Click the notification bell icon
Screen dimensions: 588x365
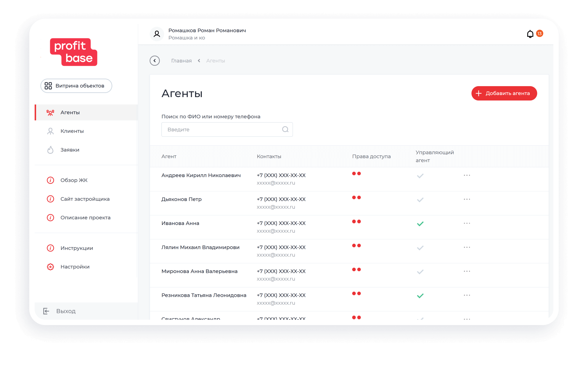click(530, 34)
